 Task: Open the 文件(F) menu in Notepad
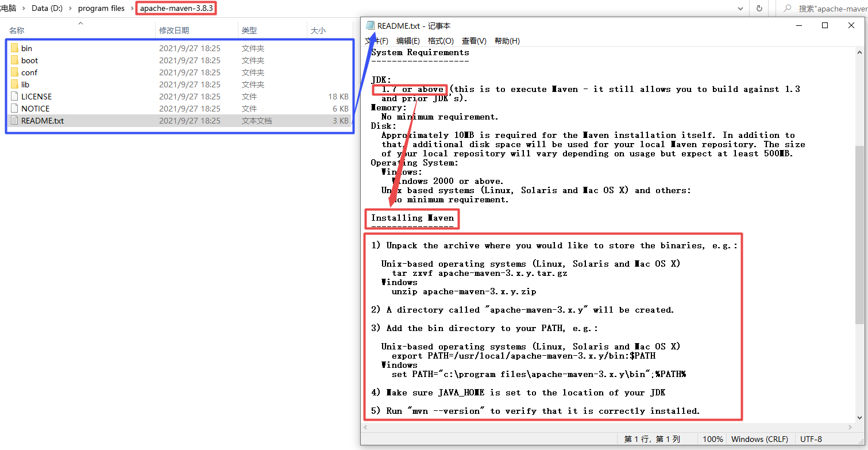pos(377,41)
